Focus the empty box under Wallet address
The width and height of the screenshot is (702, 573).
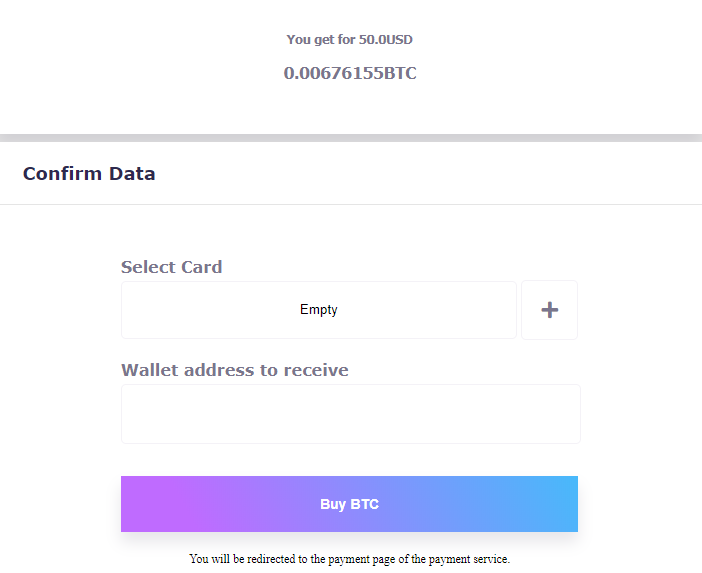[350, 414]
